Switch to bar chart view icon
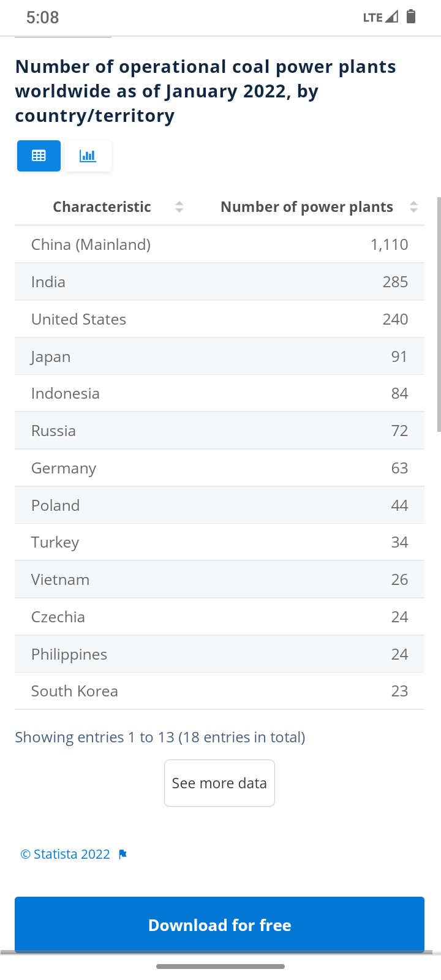This screenshot has height=980, width=441. [x=88, y=156]
